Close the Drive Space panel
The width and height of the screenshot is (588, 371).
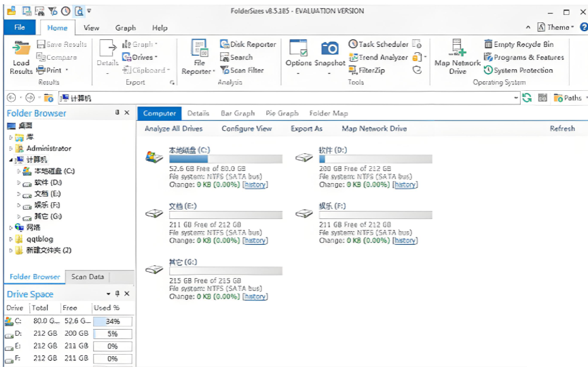127,294
